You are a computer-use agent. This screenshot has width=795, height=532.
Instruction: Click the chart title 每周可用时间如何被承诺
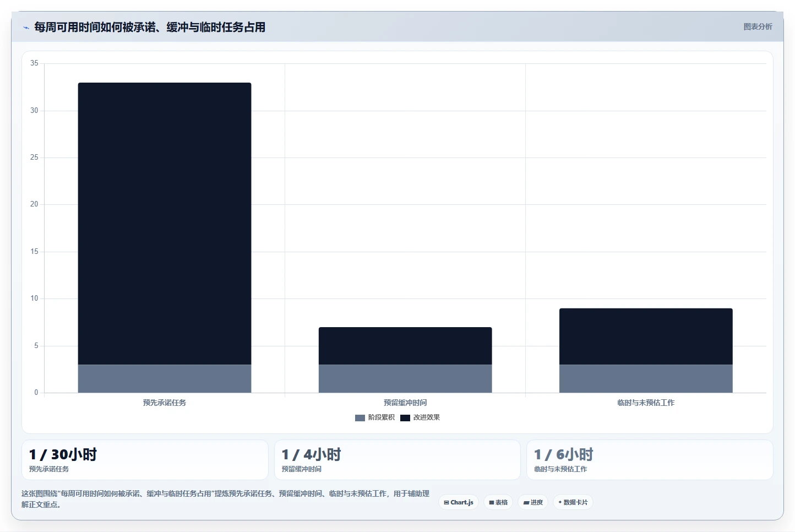(x=150, y=27)
